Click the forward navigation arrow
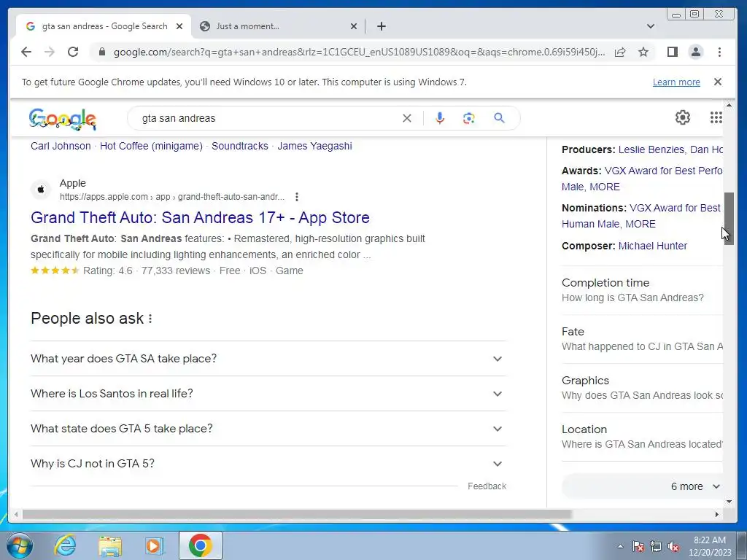The width and height of the screenshot is (747, 560). click(50, 52)
